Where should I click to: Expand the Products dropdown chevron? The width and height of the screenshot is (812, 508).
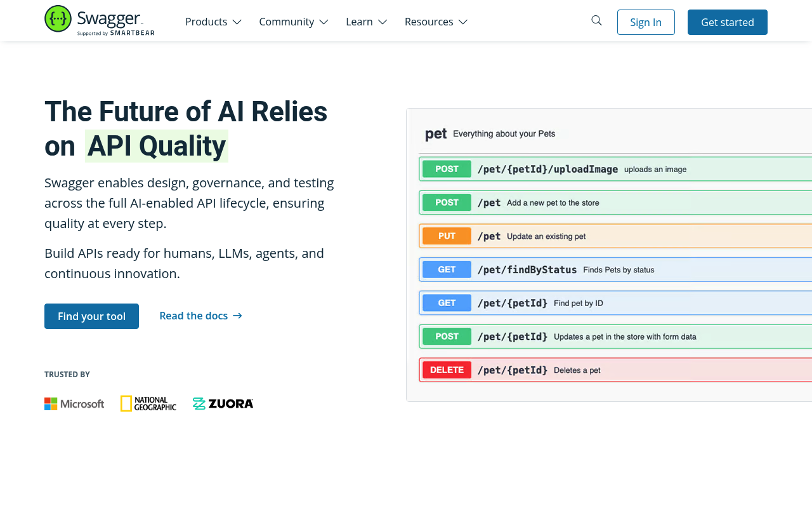(x=237, y=22)
